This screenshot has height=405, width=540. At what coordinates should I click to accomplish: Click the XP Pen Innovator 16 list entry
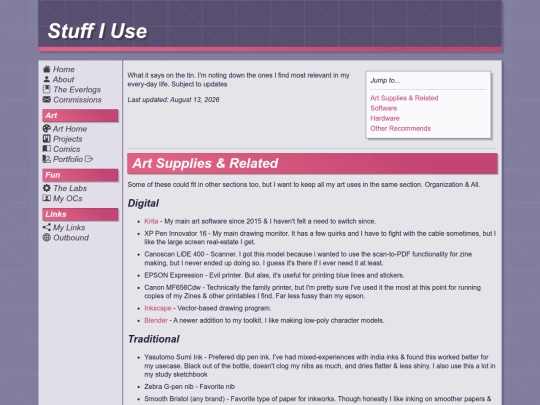pos(320,238)
